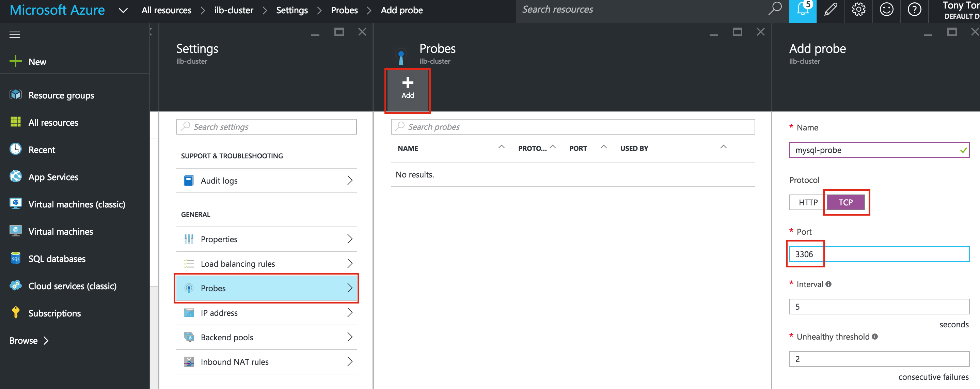Open the Microsoft Azure dropdown chevron
The height and width of the screenshot is (389, 980).
(x=123, y=10)
